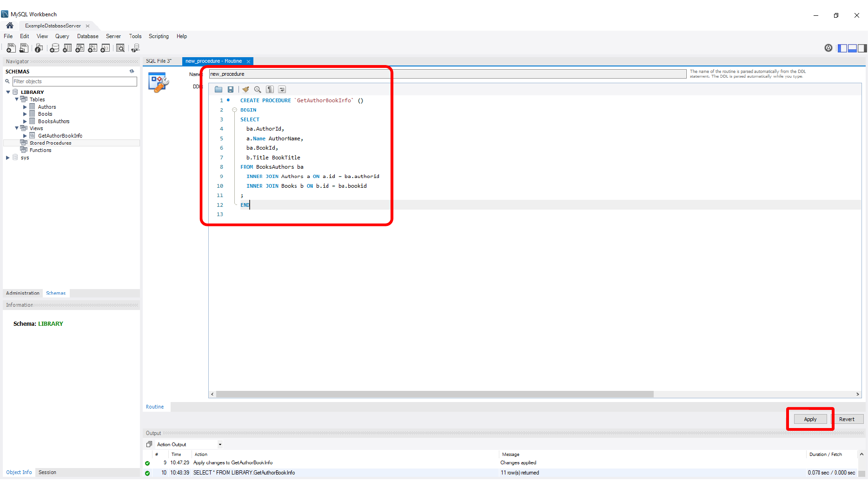
Task: Open the Session tab
Action: tap(47, 472)
